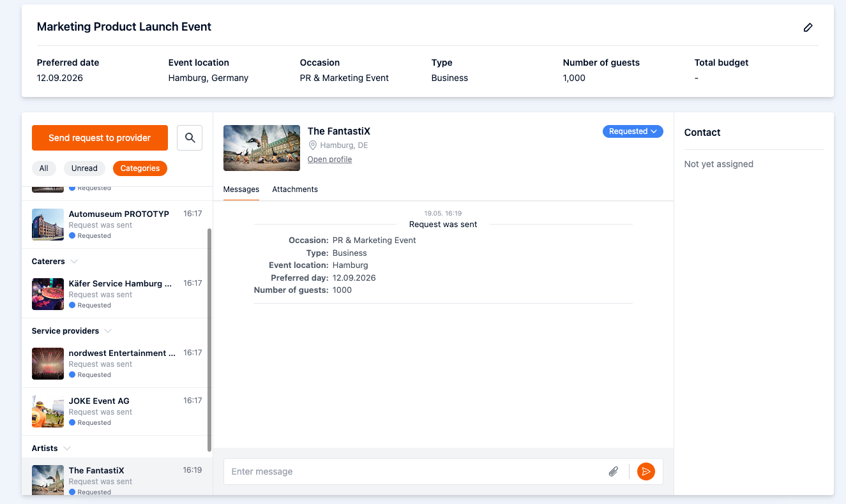This screenshot has width=846, height=504.
Task: Click the 1,000 number of guests value
Action: pyautogui.click(x=574, y=78)
